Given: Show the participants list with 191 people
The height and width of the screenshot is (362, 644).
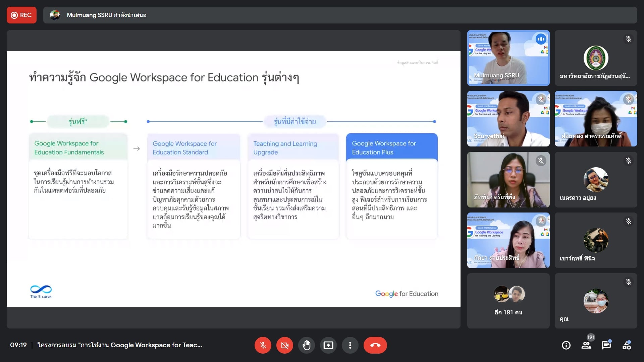Looking at the screenshot, I should coord(586,345).
